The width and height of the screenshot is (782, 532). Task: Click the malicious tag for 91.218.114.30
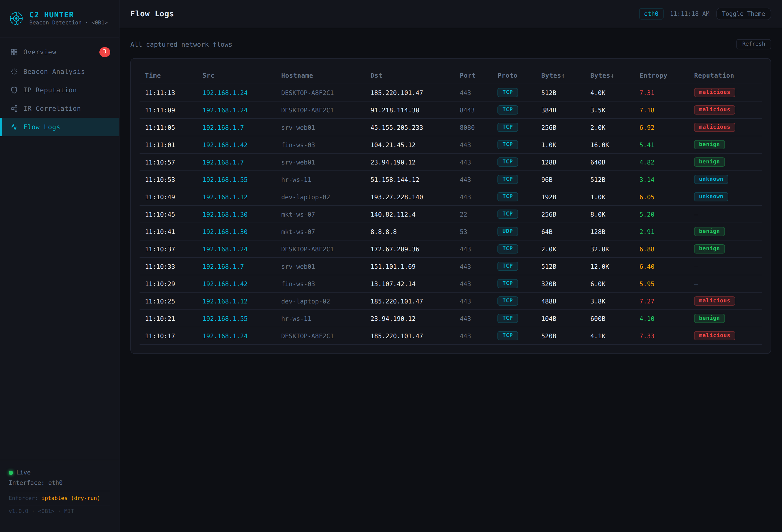(714, 110)
